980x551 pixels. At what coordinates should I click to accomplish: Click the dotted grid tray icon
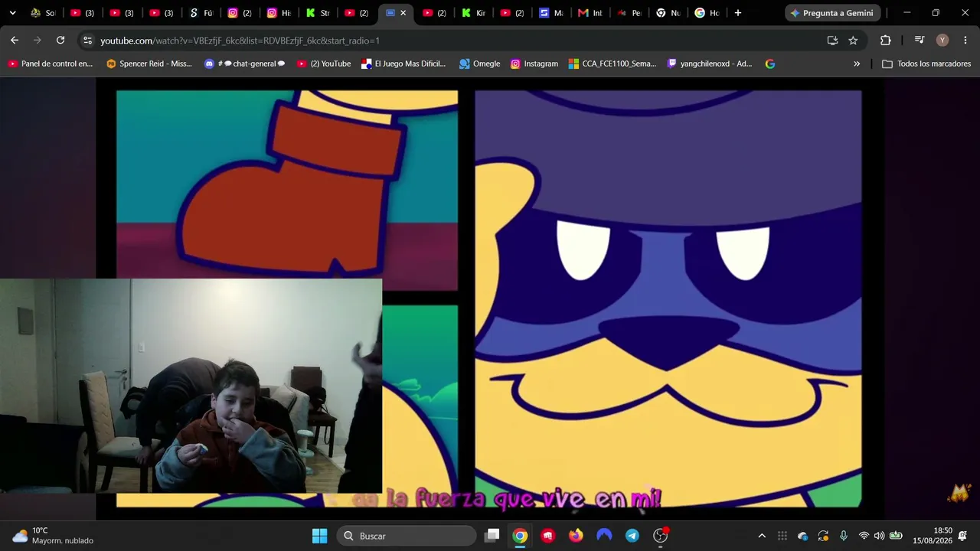[x=782, y=536]
